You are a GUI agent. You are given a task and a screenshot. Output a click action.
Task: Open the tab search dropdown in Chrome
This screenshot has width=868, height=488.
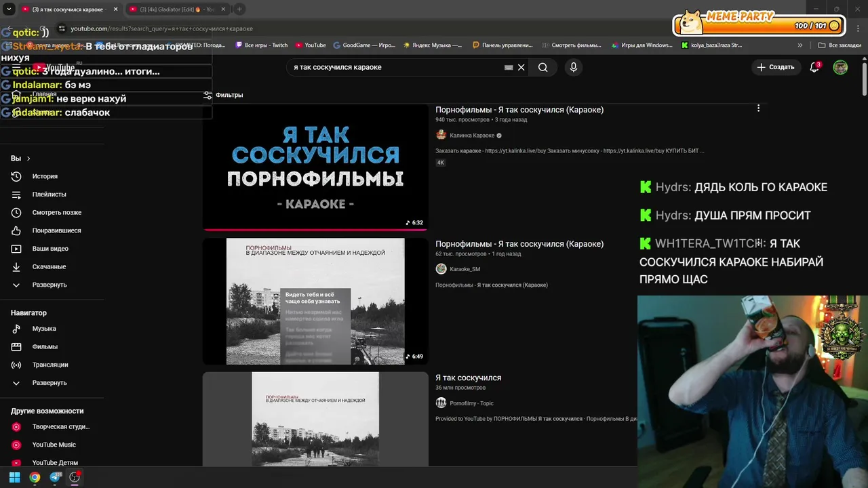(x=9, y=9)
